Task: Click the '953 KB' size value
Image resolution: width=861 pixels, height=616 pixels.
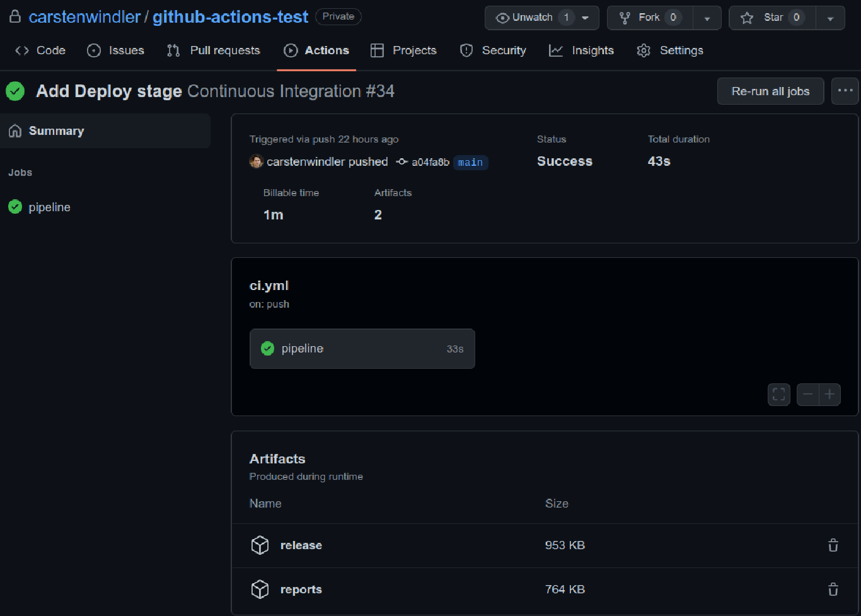Action: (565, 545)
